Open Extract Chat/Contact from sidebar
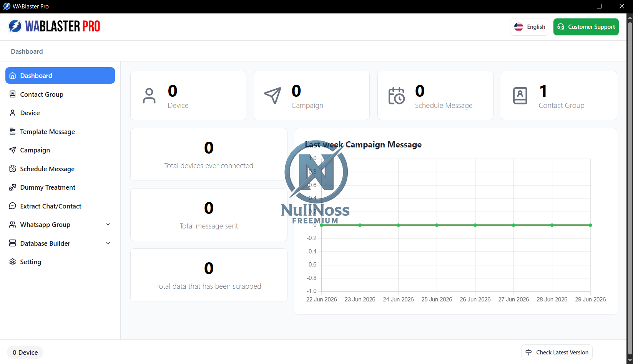633x364 pixels. point(60,206)
